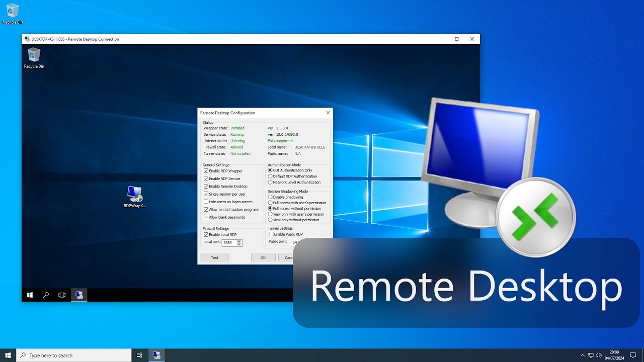Screen dimensions: 644x362
Task: Select the RDPWrapX desktop shortcut icon
Action: (135, 197)
